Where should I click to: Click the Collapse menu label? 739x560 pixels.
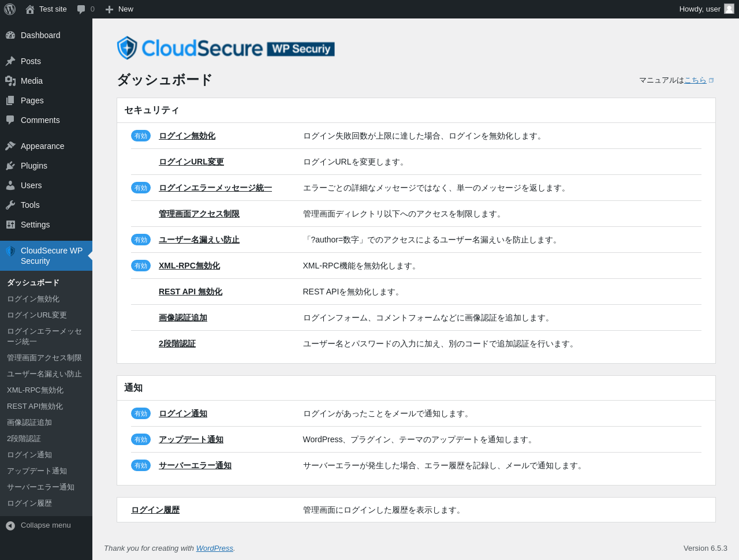point(46,525)
